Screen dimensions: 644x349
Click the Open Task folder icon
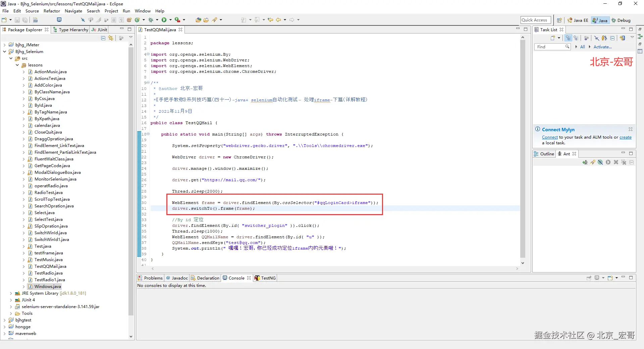[206, 20]
